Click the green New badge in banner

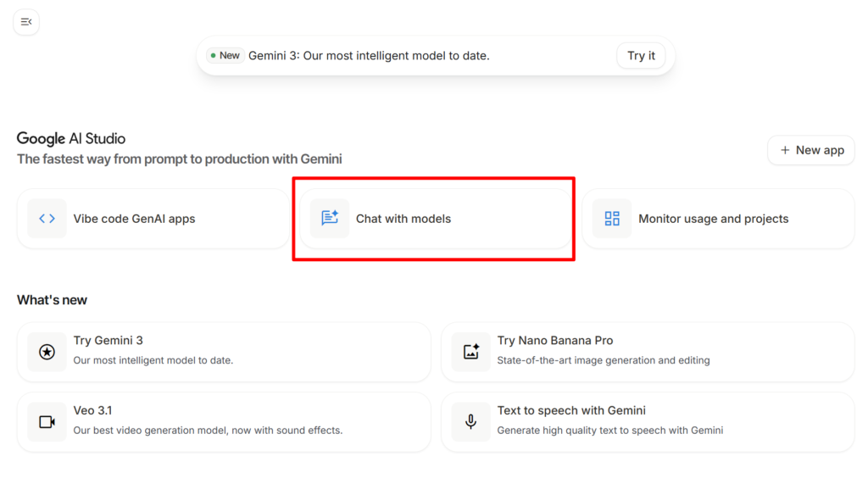(225, 56)
